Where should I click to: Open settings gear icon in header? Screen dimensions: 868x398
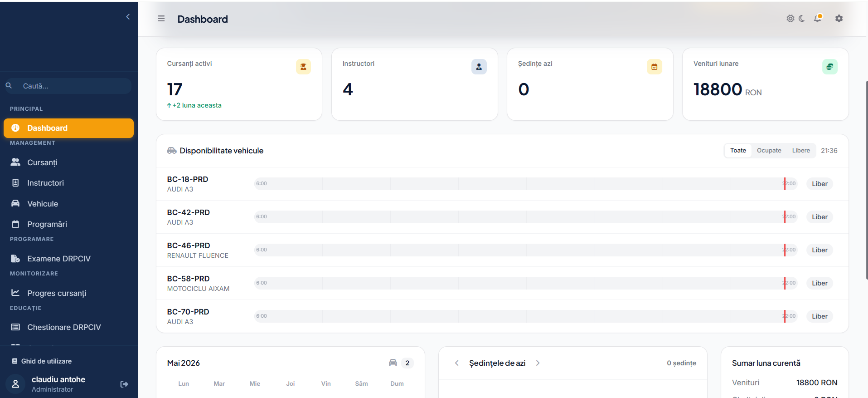coord(839,19)
